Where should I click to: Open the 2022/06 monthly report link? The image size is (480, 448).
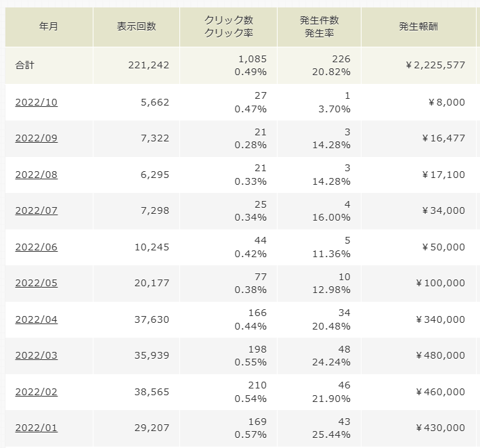36,247
